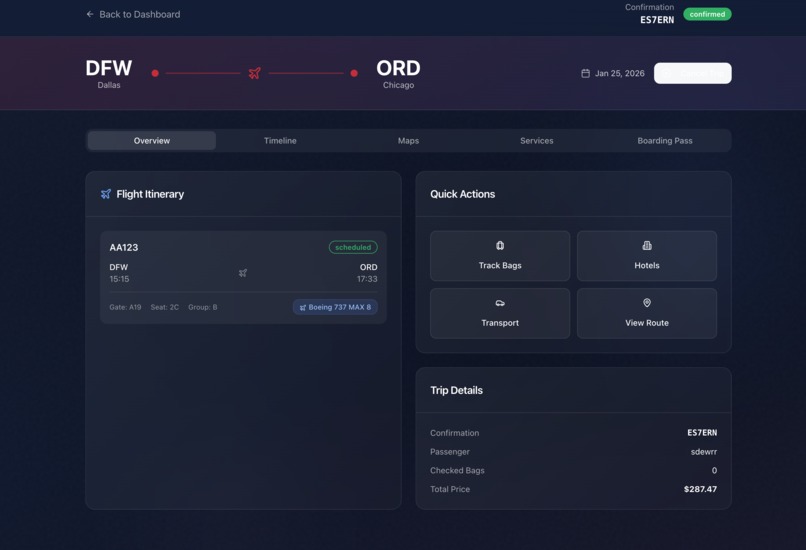Select arrival time 17:33
The width and height of the screenshot is (806, 550).
367,279
